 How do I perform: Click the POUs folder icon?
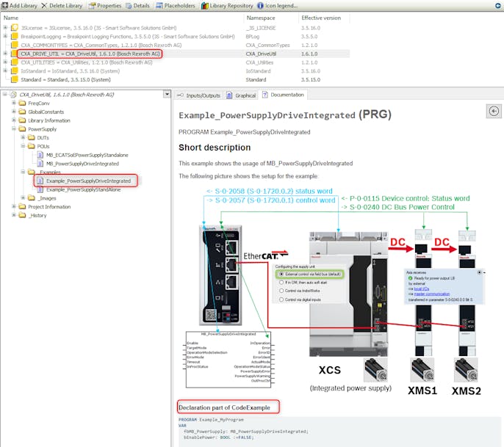pos(31,146)
